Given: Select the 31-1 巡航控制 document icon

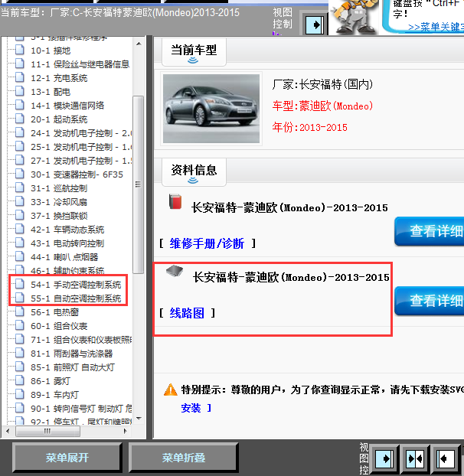Looking at the screenshot, I should 20,187.
